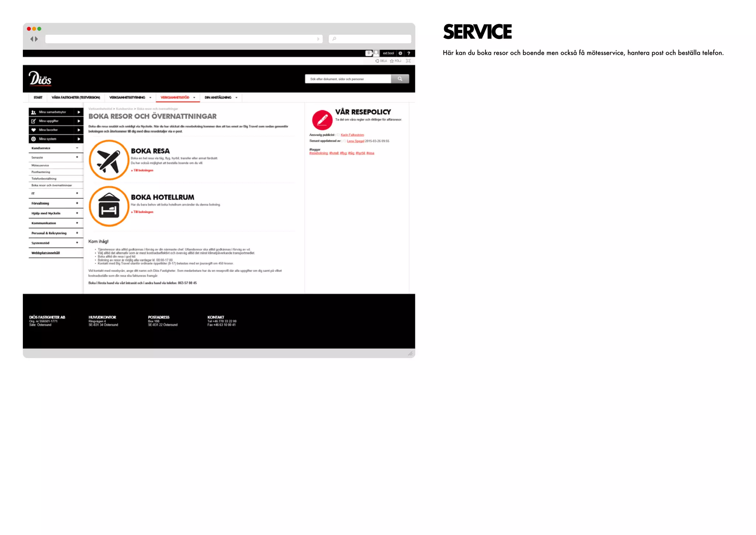This screenshot has width=756, height=535.
Task: Open Mötesservice in sidebar
Action: 40,166
